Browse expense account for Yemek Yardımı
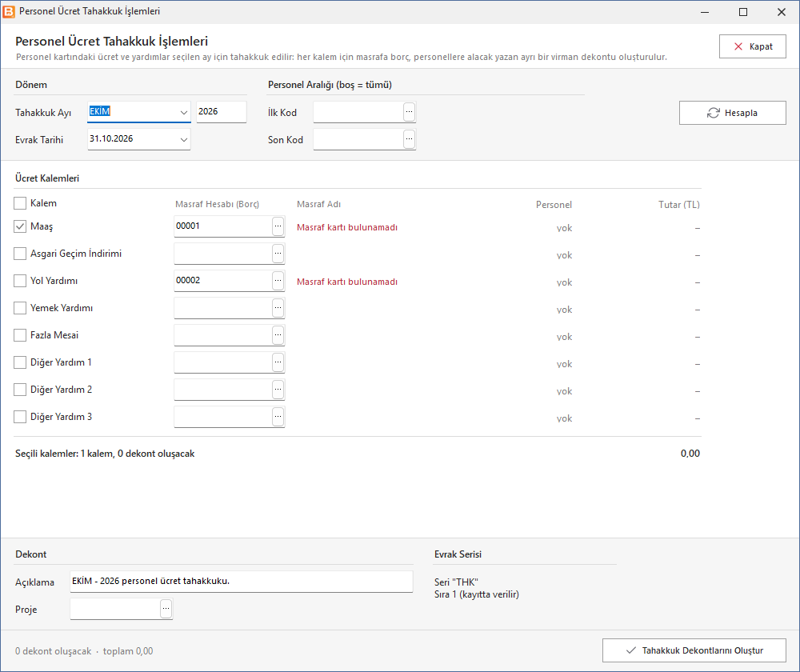Viewport: 800px width, 672px height. coord(278,308)
